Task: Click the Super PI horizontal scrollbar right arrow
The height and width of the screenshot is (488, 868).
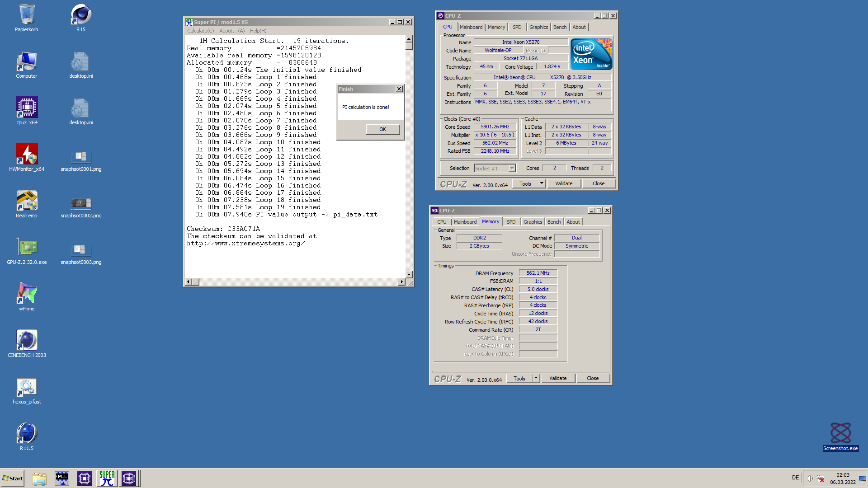Action: coord(401,282)
